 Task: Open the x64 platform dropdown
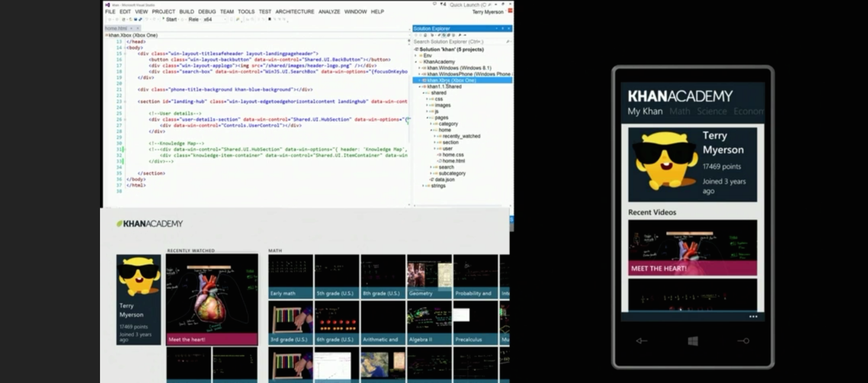pyautogui.click(x=215, y=19)
